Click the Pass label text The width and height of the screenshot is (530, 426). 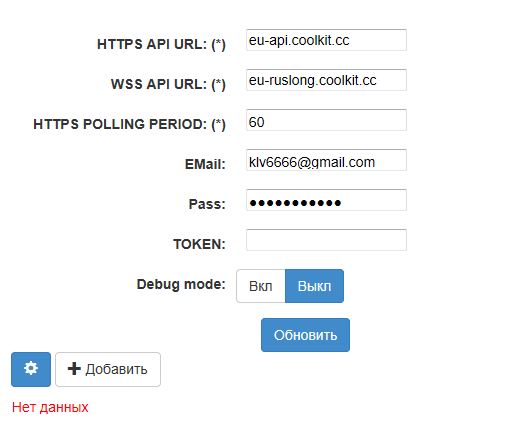(207, 204)
